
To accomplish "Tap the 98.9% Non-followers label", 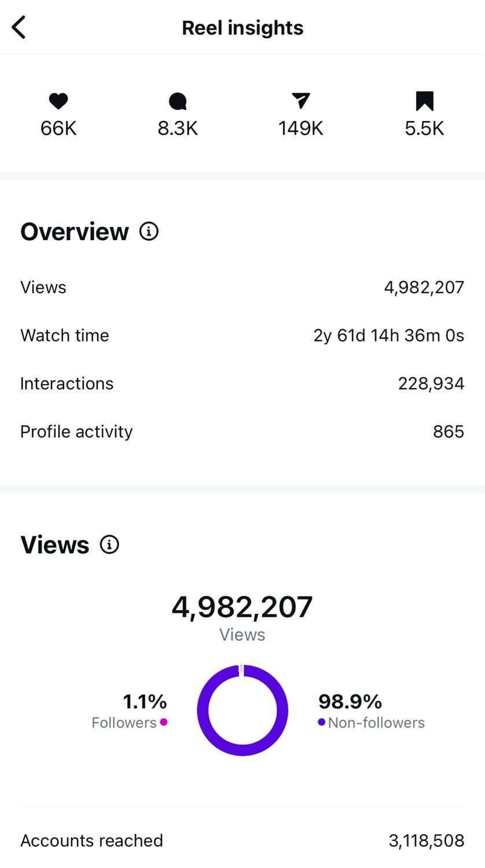I will coord(350,701).
